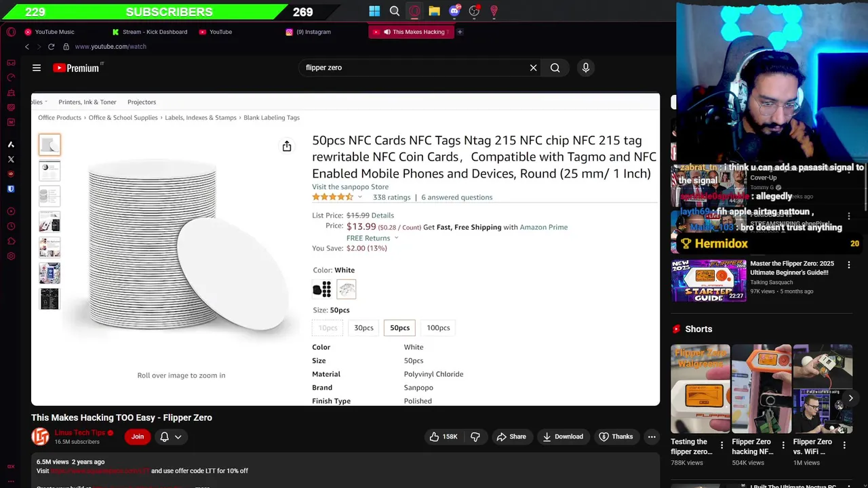The height and width of the screenshot is (488, 868).
Task: Open the blue Bitwarden shield sidebar icon
Action: coord(11,189)
